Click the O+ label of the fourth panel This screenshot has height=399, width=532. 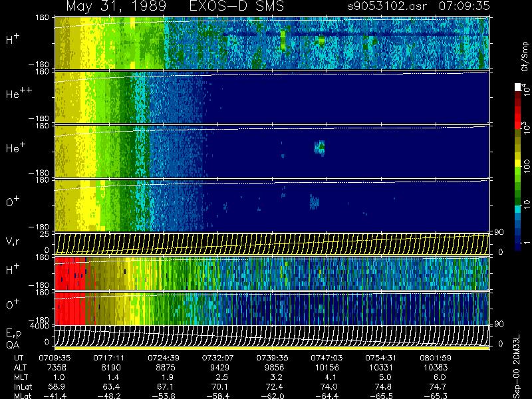pos(13,201)
